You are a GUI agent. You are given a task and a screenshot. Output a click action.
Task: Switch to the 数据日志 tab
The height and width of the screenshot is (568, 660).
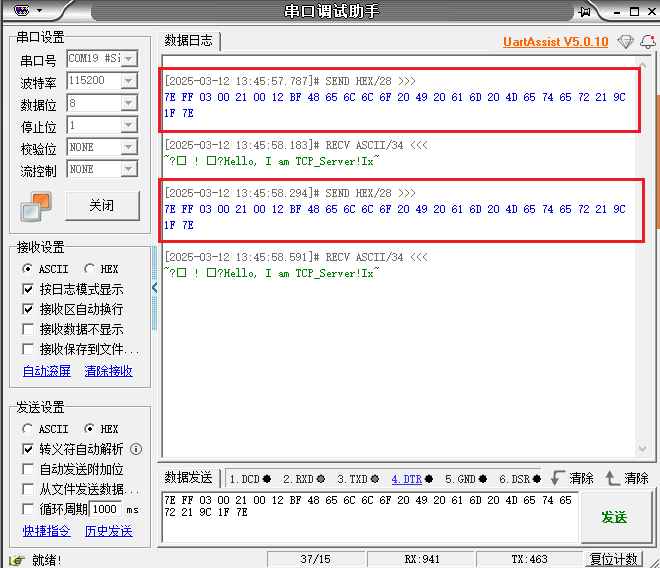(x=189, y=41)
